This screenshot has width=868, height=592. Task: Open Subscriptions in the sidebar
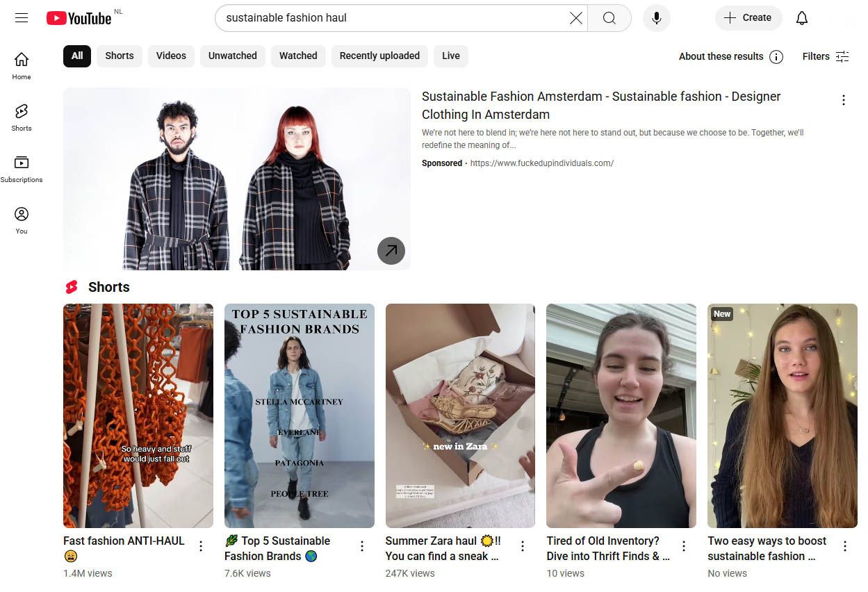point(22,169)
